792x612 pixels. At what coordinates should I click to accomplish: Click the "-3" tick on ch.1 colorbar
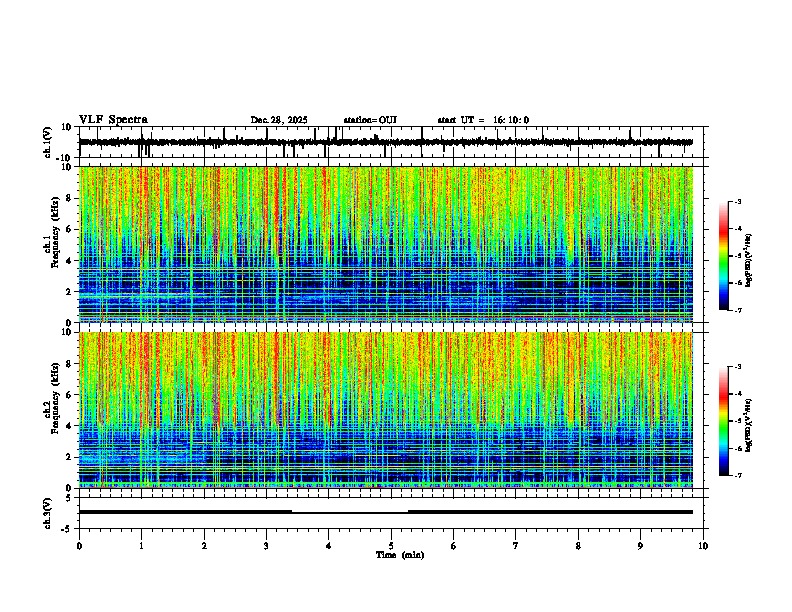[x=737, y=201]
